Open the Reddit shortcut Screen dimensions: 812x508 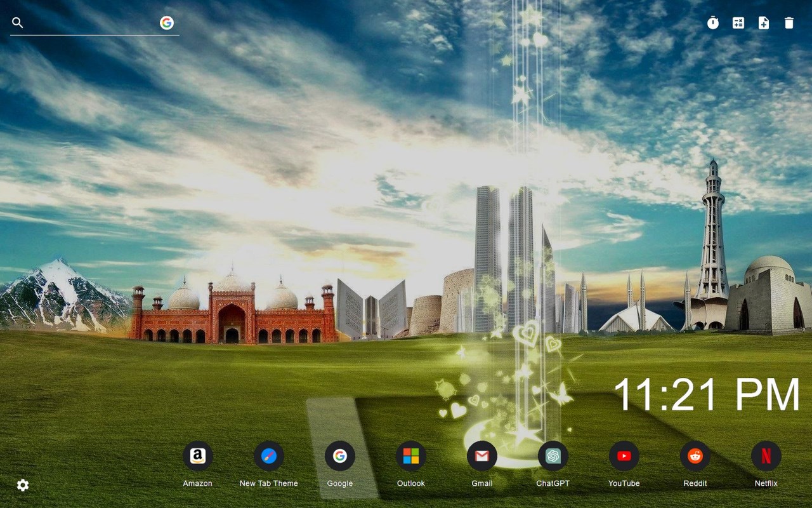pyautogui.click(x=695, y=455)
